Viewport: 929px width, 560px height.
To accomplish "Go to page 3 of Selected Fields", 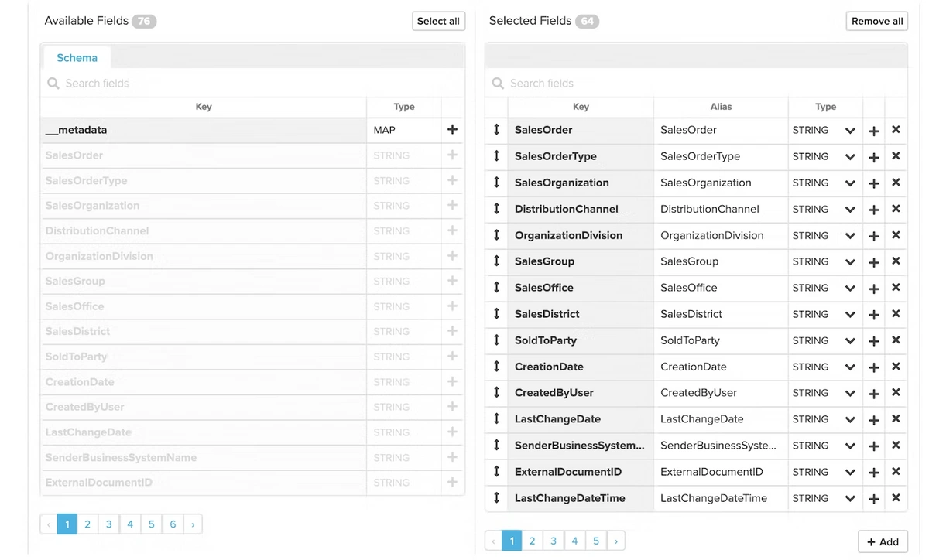I will [554, 541].
